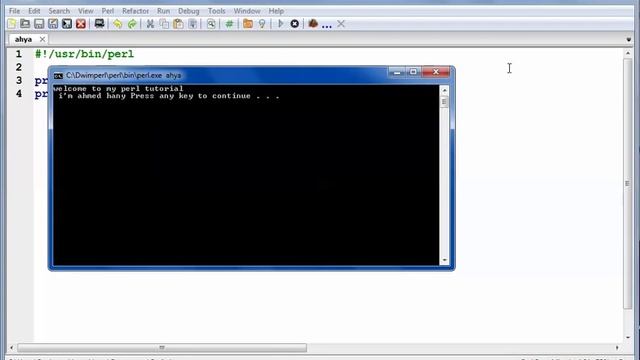Click the Select All toolbar icon

pos(193,24)
